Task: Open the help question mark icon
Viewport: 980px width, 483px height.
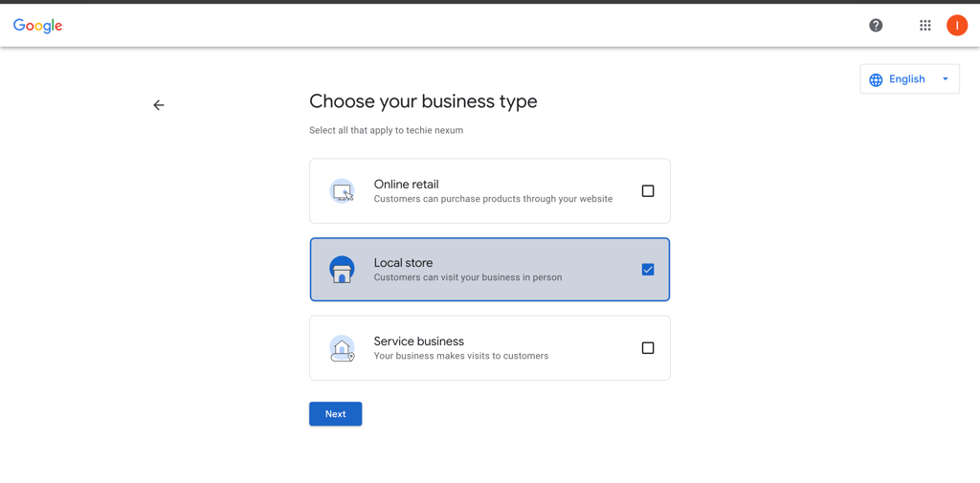Action: coord(876,26)
